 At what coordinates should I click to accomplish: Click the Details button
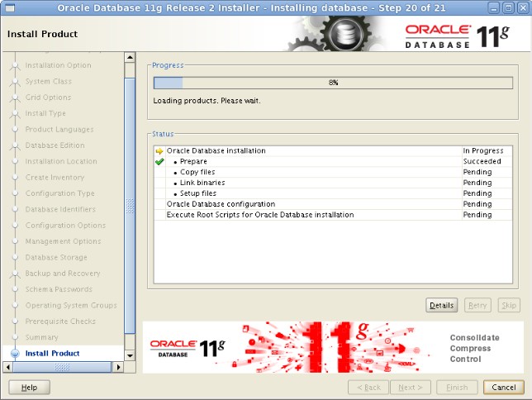(441, 305)
